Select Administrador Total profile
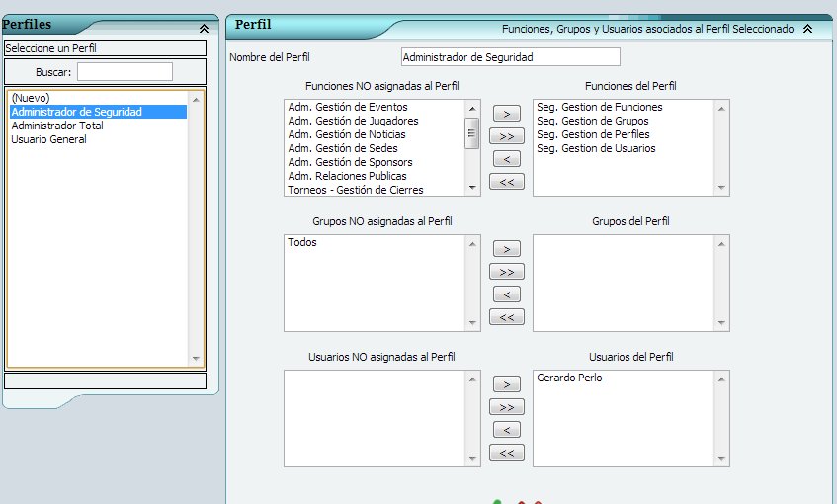This screenshot has width=837, height=504. pos(57,126)
